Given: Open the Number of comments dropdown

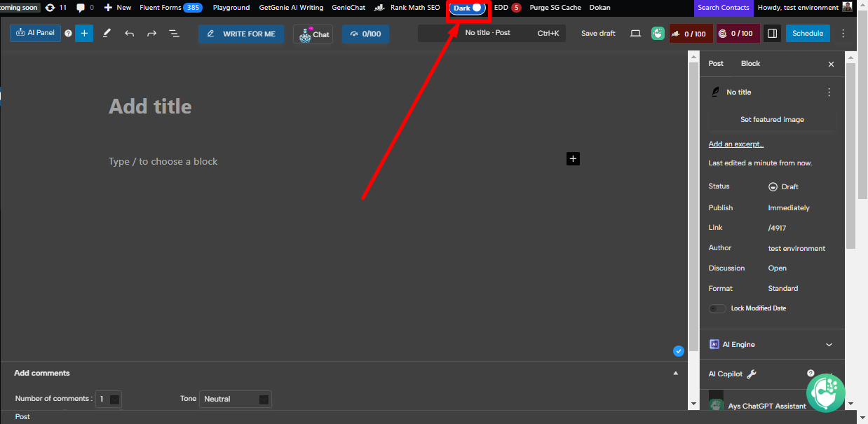Looking at the screenshot, I should tap(109, 399).
